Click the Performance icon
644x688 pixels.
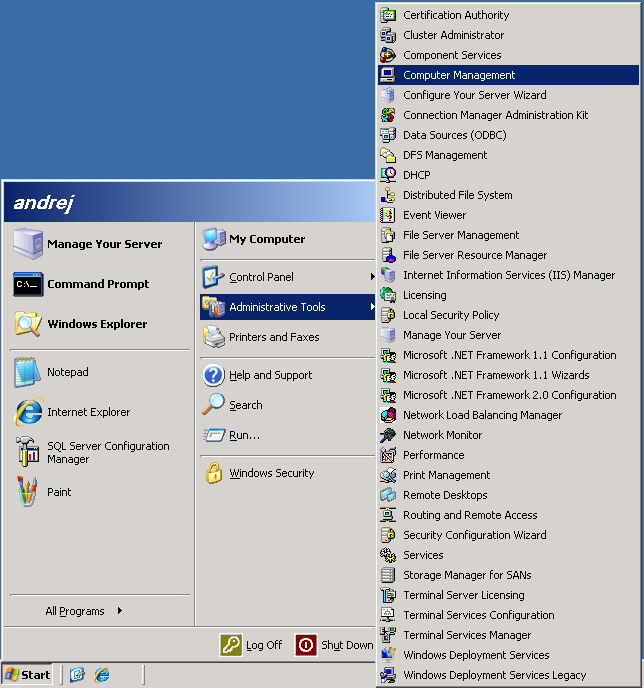pyautogui.click(x=388, y=455)
